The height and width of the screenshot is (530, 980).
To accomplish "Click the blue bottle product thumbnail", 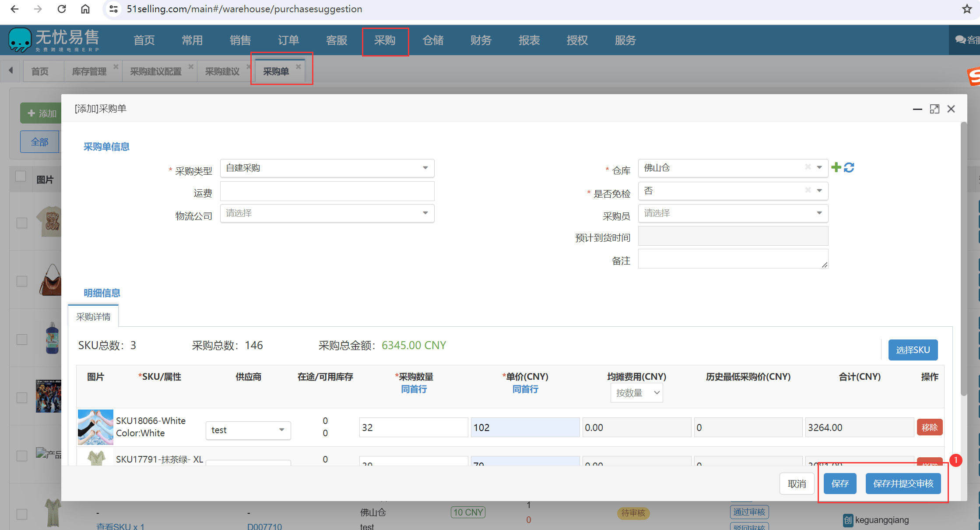I will pyautogui.click(x=53, y=338).
